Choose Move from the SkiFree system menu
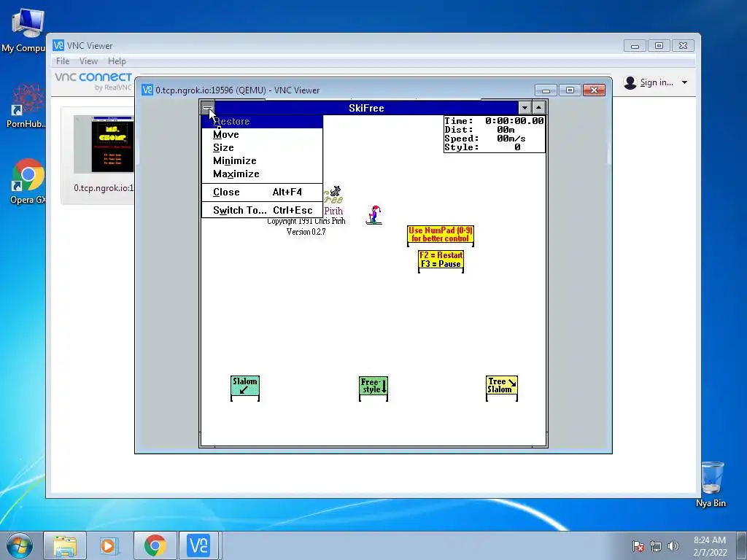 pyautogui.click(x=262, y=135)
